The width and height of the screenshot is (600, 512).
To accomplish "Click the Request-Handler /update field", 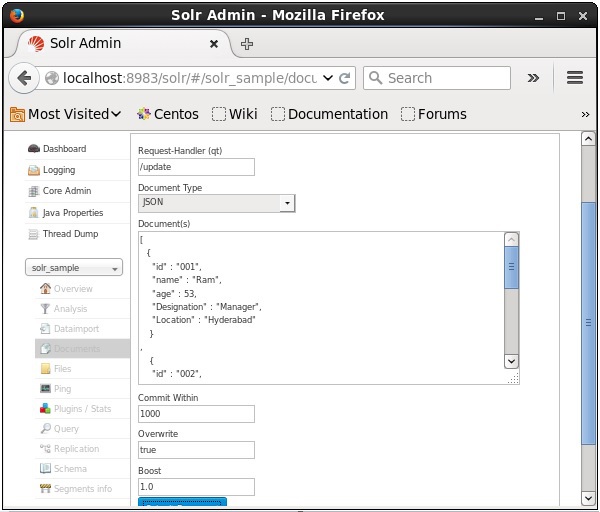I will pyautogui.click(x=196, y=167).
